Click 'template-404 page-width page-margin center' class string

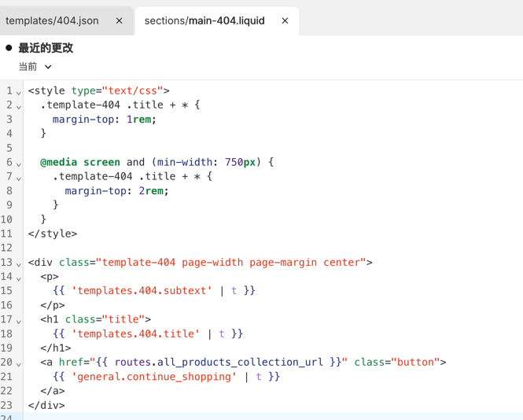click(231, 262)
